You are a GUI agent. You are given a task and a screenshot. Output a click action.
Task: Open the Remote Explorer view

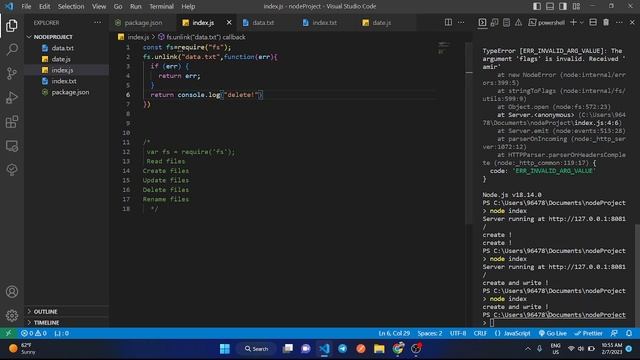click(x=12, y=146)
